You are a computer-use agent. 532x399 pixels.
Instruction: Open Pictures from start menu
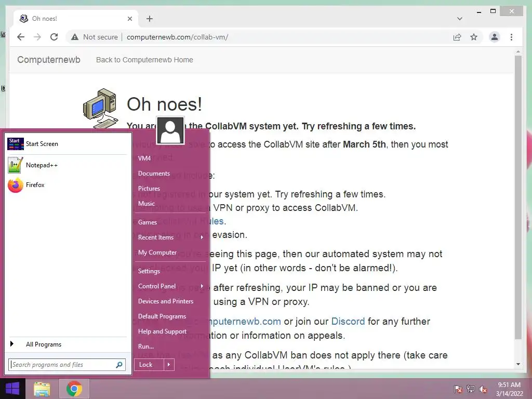(x=149, y=188)
